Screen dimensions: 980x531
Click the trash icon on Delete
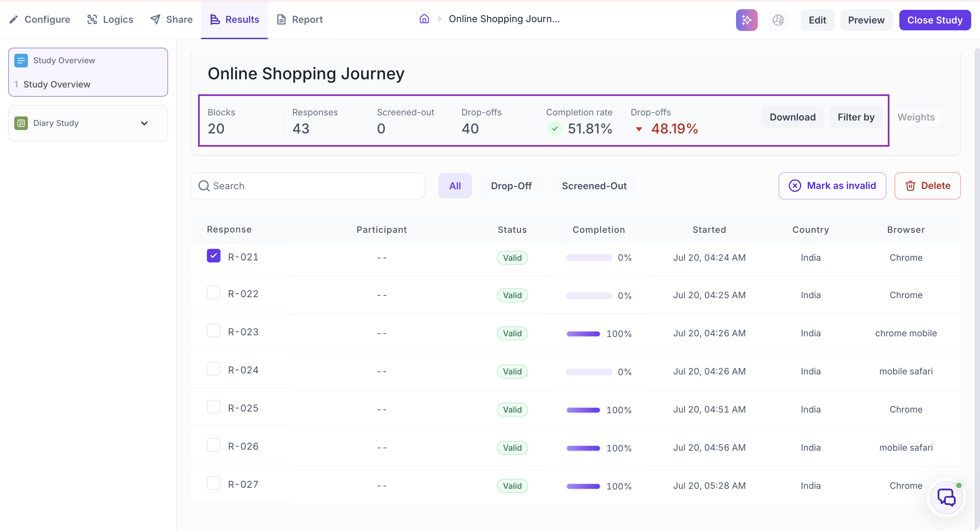pos(910,186)
